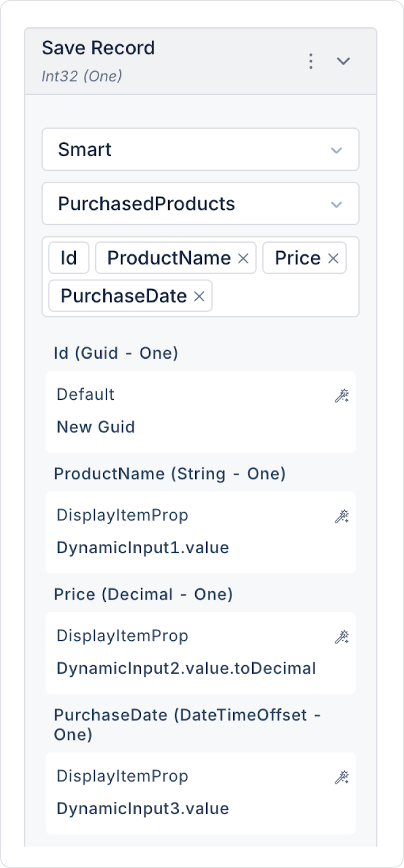Viewport: 404px width, 868px height.
Task: Open the three-dot options menu for Save Record
Action: (x=311, y=61)
